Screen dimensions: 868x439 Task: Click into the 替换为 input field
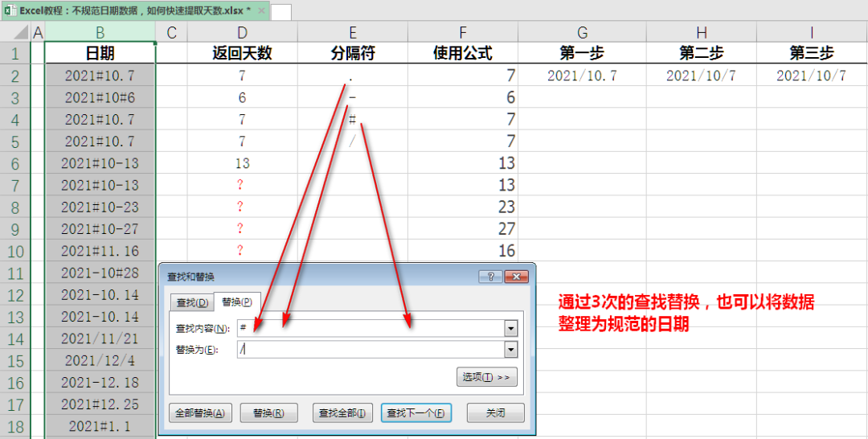[x=371, y=349]
